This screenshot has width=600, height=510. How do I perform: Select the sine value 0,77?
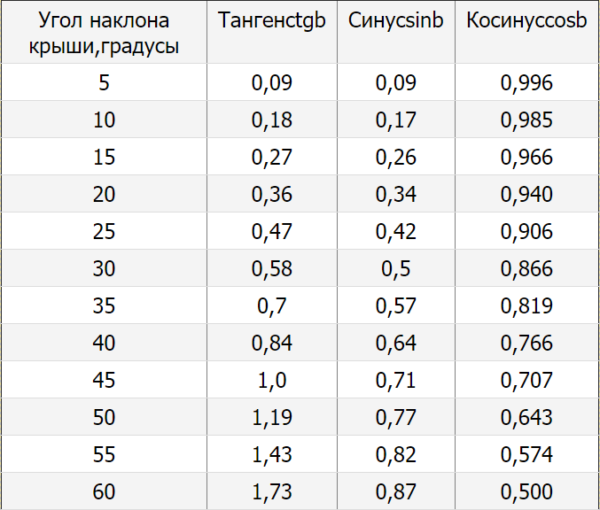pyautogui.click(x=394, y=417)
